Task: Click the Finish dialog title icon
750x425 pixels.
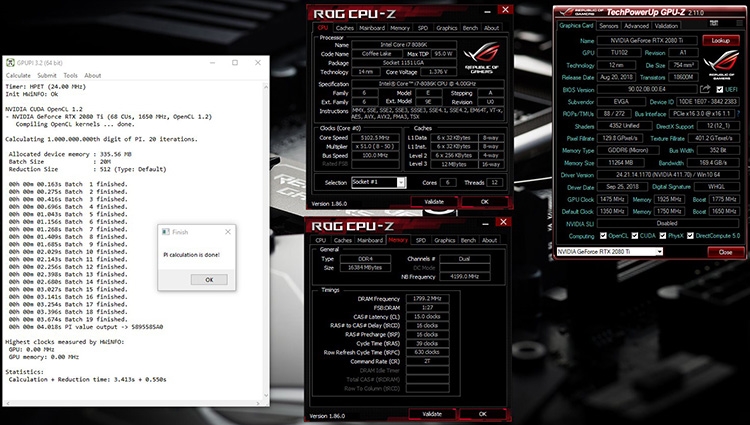Action: [x=165, y=232]
